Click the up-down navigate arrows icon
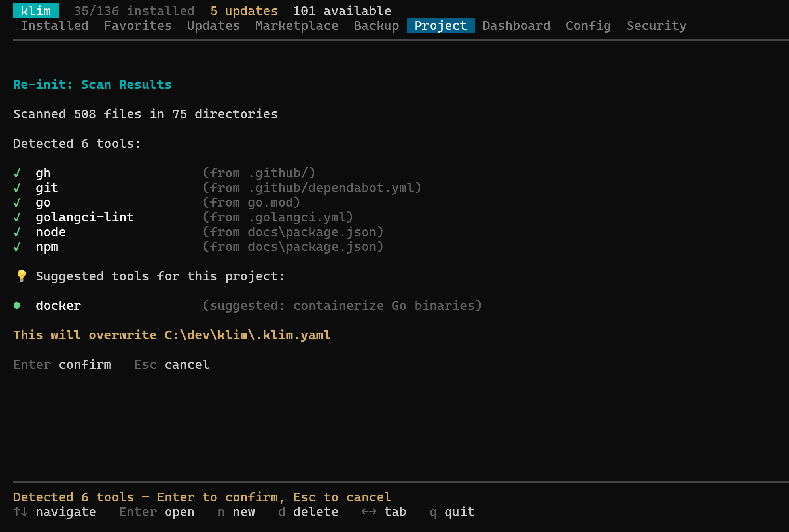This screenshot has height=532, width=789. [21, 512]
